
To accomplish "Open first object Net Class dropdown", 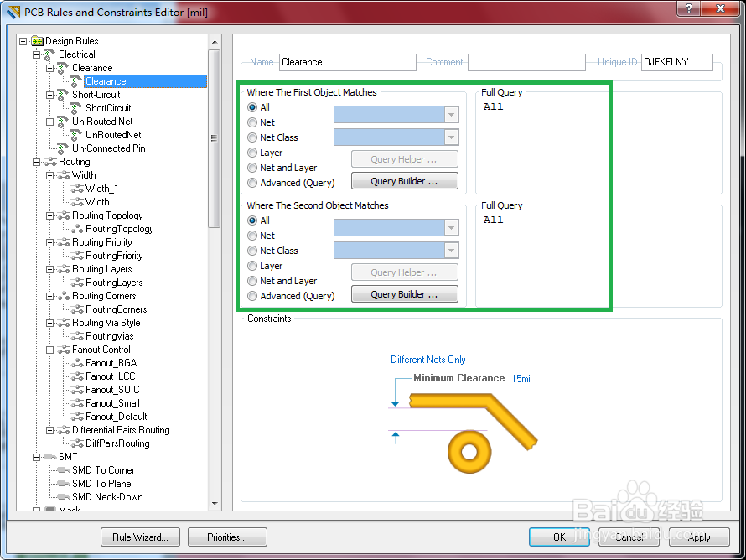I will tap(451, 137).
